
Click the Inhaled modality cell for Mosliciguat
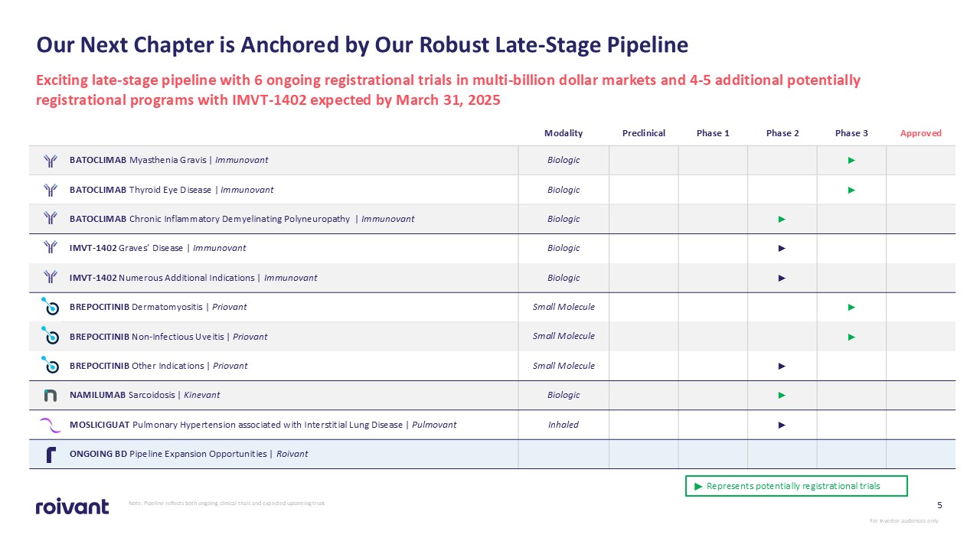coord(563,425)
